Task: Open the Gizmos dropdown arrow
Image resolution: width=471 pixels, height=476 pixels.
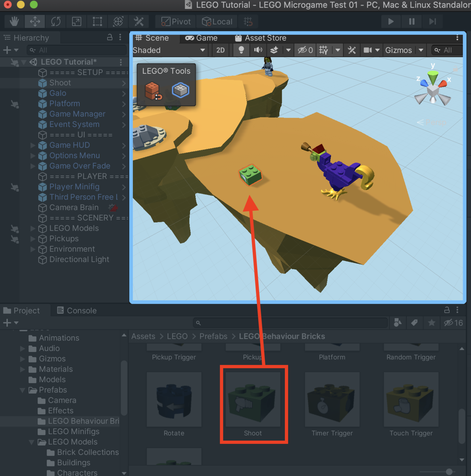Action: [421, 50]
